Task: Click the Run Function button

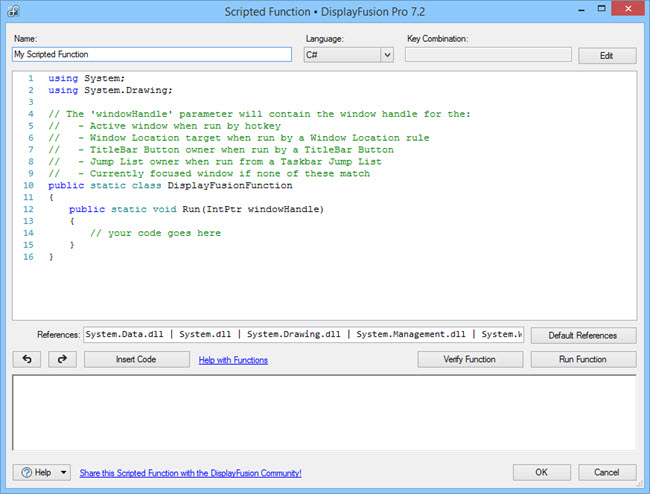Action: [x=583, y=359]
